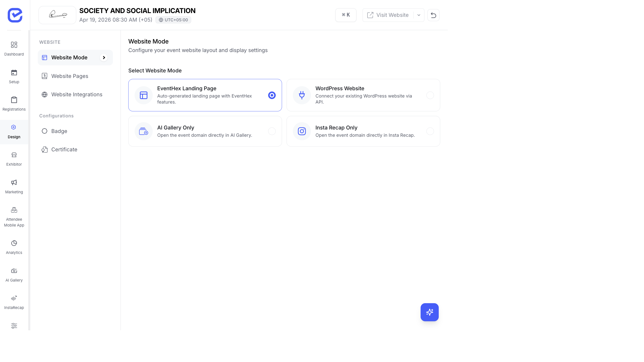Select the WordPress Website radio button
Image resolution: width=644 pixels, height=362 pixels.
pyautogui.click(x=430, y=95)
